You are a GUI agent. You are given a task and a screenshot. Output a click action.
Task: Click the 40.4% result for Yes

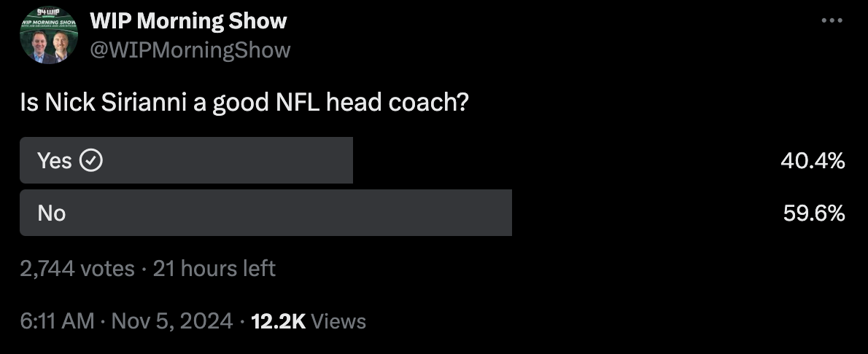(x=813, y=160)
